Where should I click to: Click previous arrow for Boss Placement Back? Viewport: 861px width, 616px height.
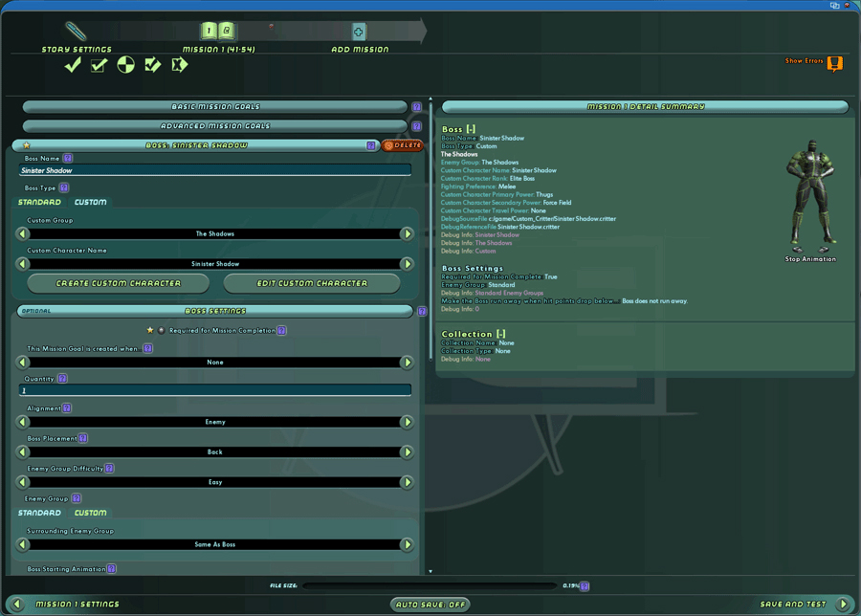pyautogui.click(x=23, y=452)
